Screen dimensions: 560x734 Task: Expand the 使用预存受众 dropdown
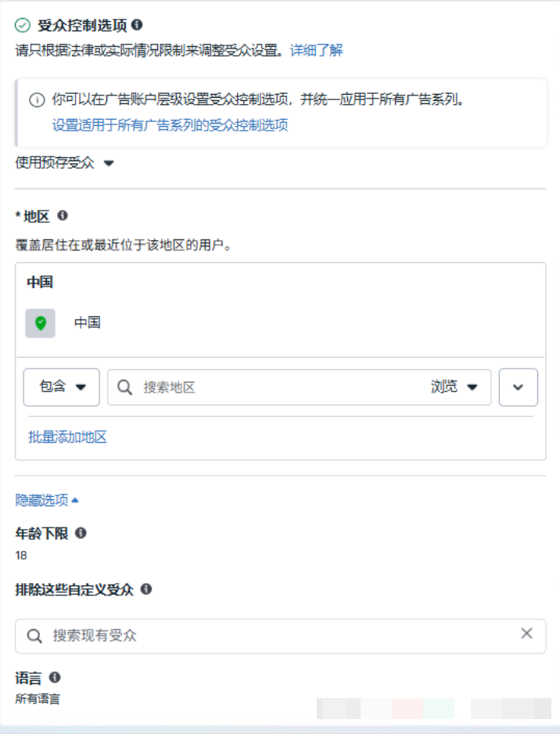(65, 163)
